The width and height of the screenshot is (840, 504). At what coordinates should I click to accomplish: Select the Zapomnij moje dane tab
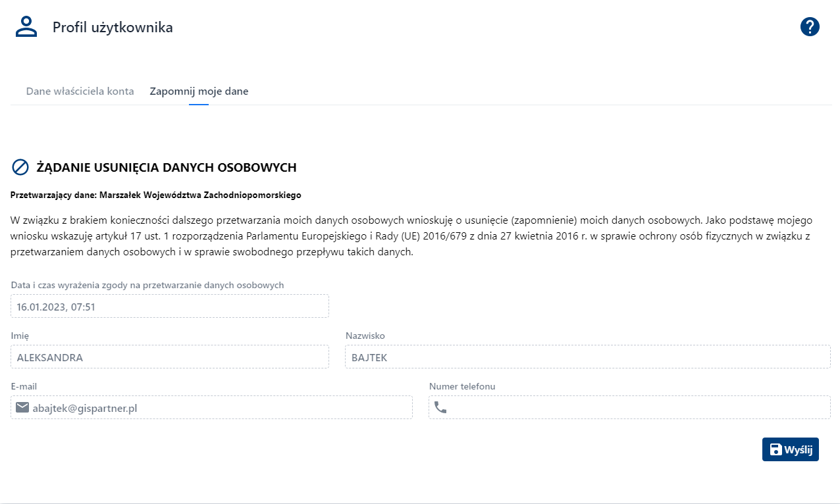(199, 91)
